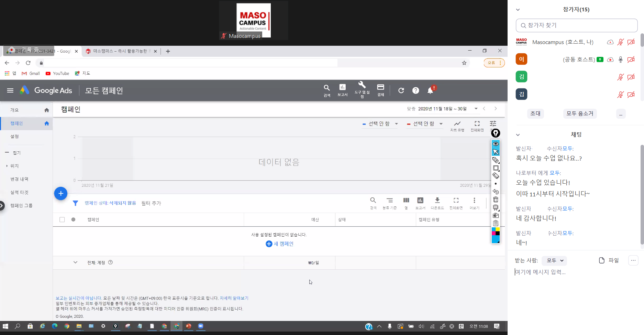Click the blue plus create button
644x335 pixels.
61,194
